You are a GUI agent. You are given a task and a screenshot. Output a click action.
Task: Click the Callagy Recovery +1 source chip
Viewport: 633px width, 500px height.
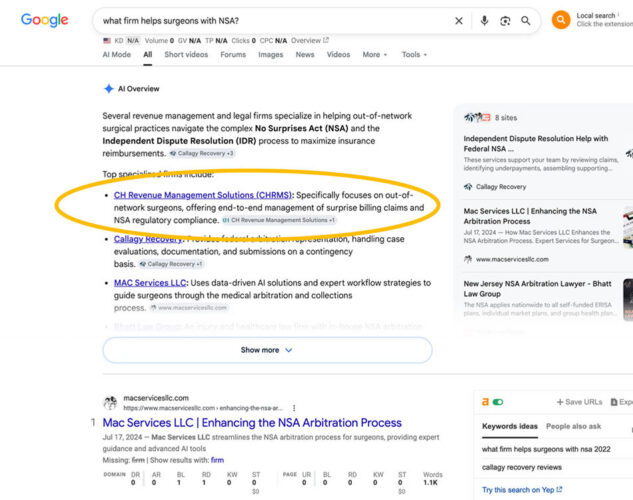pyautogui.click(x=171, y=264)
